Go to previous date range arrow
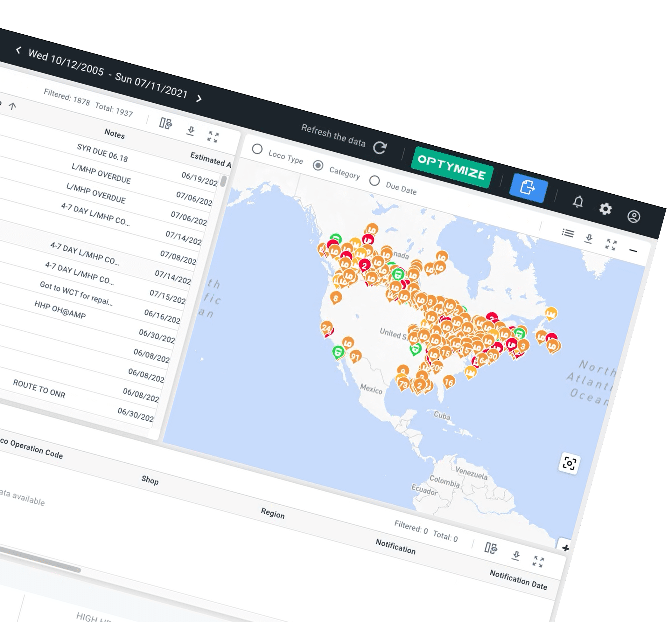The width and height of the screenshot is (672, 622). pyautogui.click(x=18, y=51)
